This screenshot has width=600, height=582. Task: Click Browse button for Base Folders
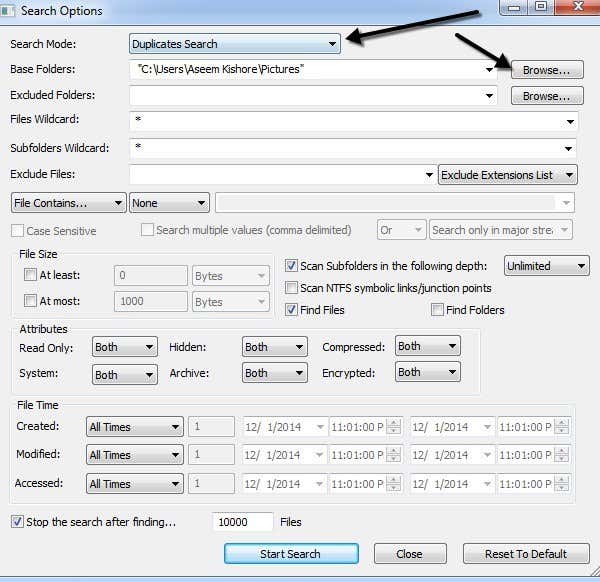[x=547, y=70]
